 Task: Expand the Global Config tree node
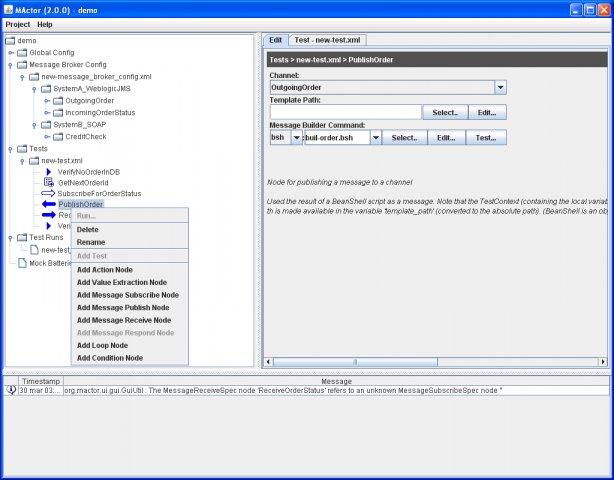point(11,53)
